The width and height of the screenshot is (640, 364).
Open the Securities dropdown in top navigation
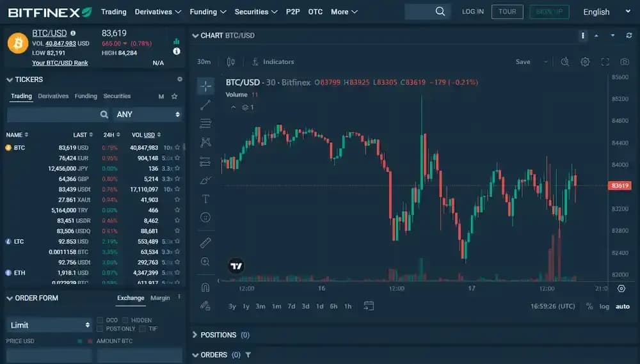(x=256, y=12)
